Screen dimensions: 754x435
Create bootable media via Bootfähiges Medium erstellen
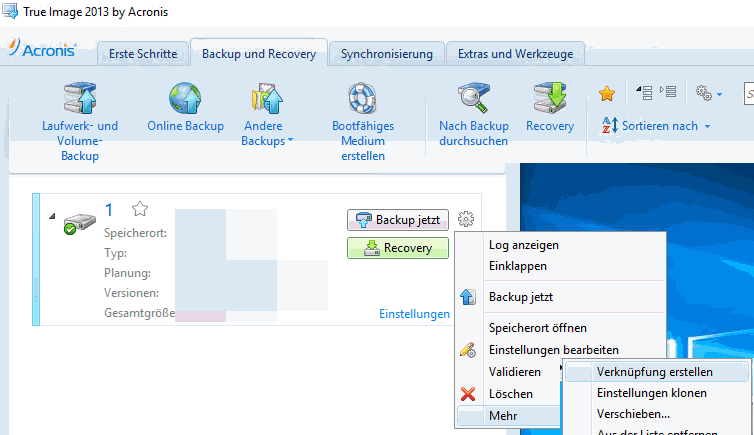pyautogui.click(x=363, y=122)
